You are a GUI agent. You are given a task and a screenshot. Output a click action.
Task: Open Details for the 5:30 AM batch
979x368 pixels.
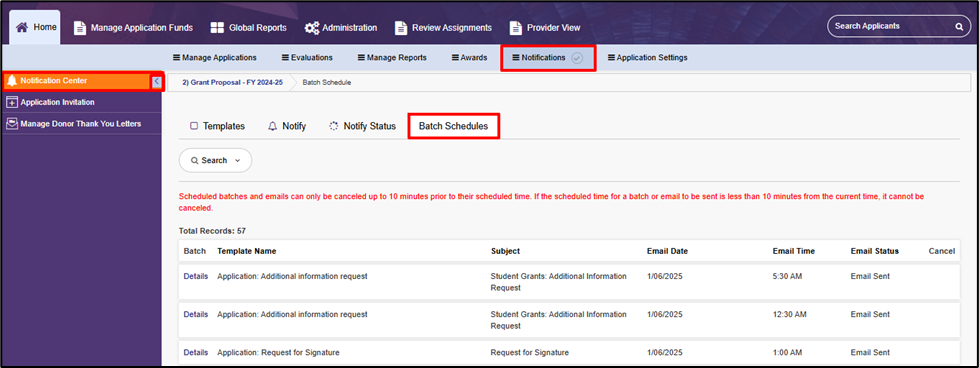pyautogui.click(x=195, y=276)
